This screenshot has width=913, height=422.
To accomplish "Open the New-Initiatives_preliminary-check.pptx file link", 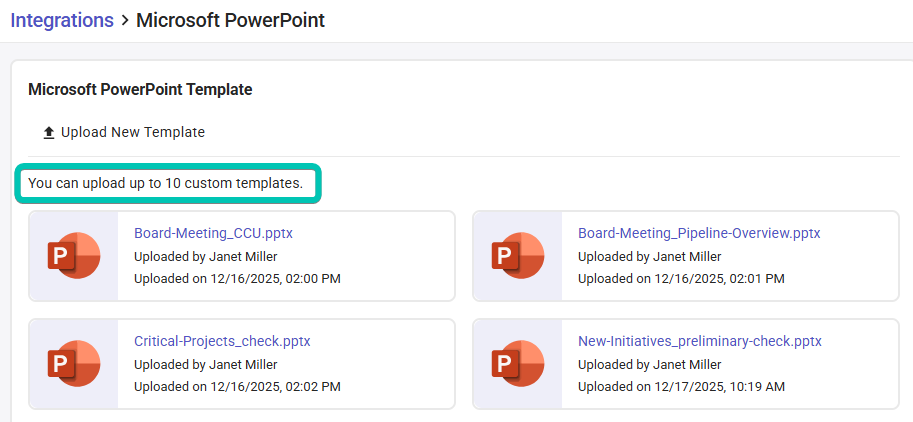I will (x=699, y=341).
